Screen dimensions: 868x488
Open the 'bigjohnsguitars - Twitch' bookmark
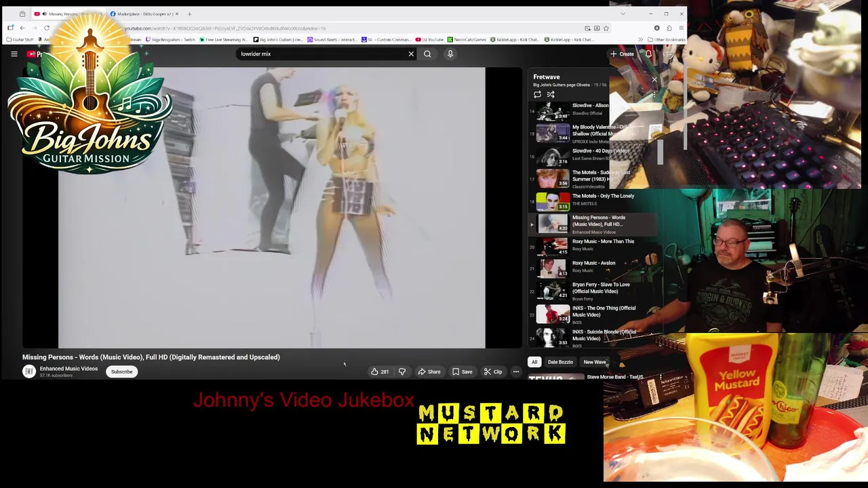[x=170, y=39]
